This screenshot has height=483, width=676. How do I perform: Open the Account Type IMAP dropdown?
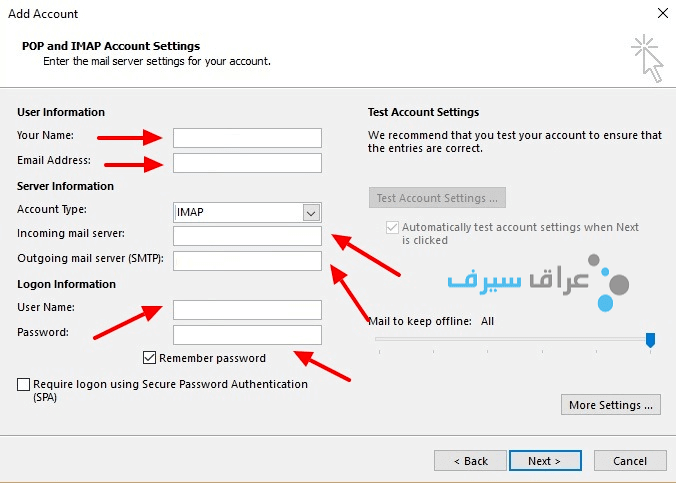coord(247,213)
